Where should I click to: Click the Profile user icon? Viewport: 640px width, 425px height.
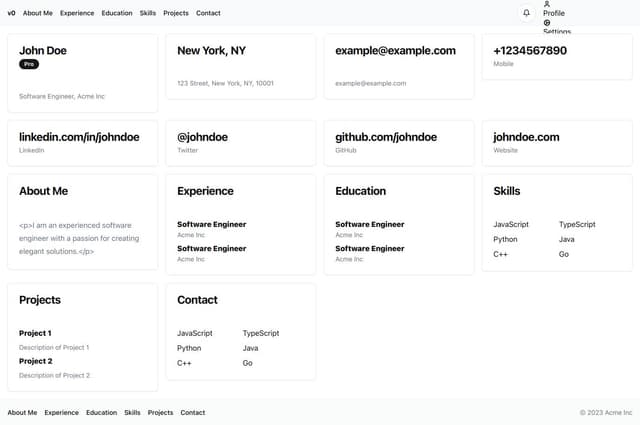point(547,4)
